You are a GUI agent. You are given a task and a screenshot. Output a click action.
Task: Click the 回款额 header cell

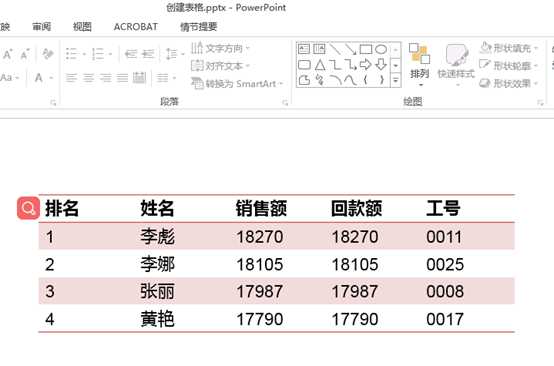click(x=356, y=208)
